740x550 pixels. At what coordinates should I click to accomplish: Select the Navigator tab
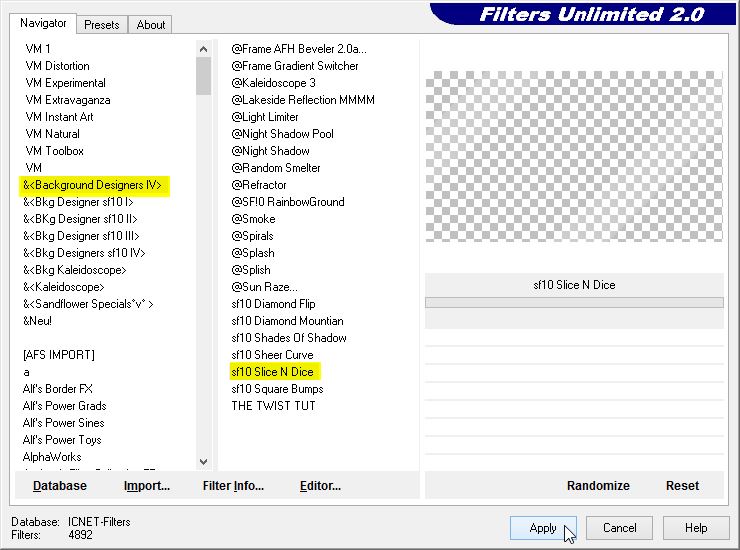coord(43,23)
